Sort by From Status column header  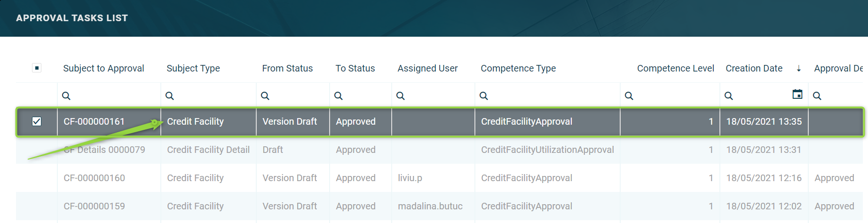click(x=287, y=68)
